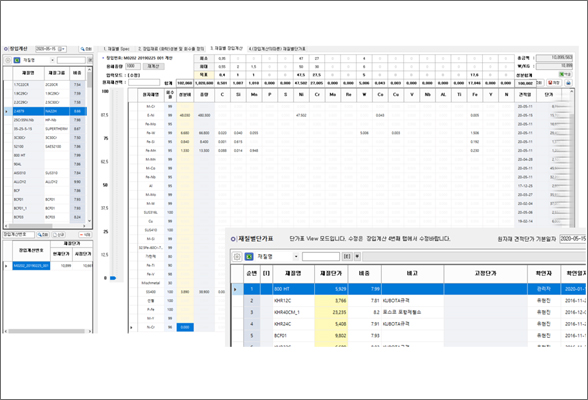Open the date picker dropdown showing 2020-05-15
588x400 pixels.
(62, 49)
